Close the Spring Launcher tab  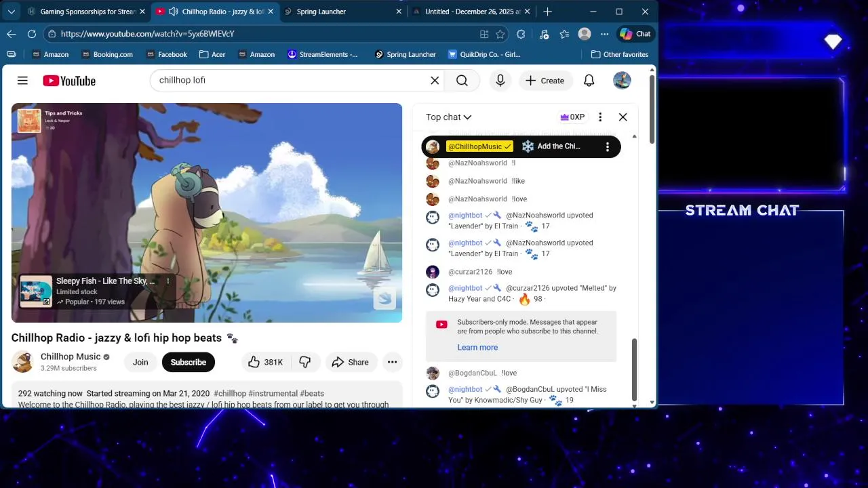pos(400,12)
